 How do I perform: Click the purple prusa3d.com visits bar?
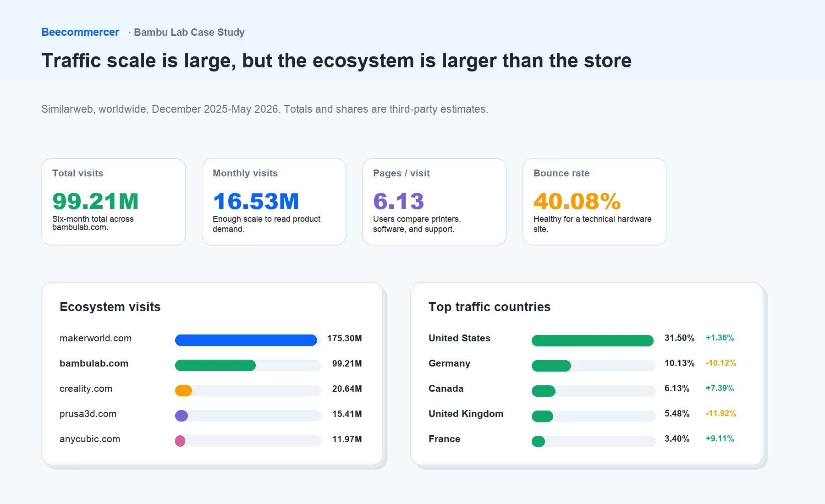point(181,416)
